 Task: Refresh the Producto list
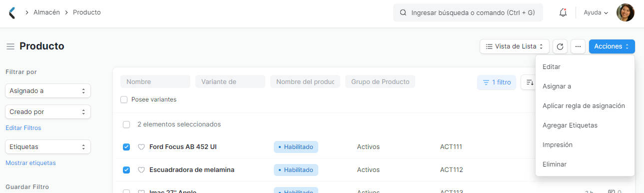pyautogui.click(x=560, y=46)
